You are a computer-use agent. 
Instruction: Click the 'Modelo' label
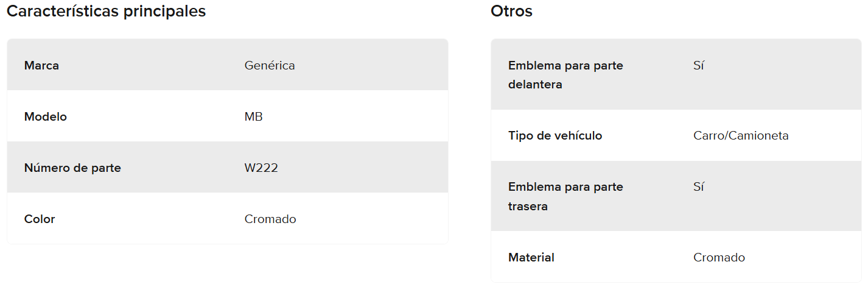click(x=46, y=116)
